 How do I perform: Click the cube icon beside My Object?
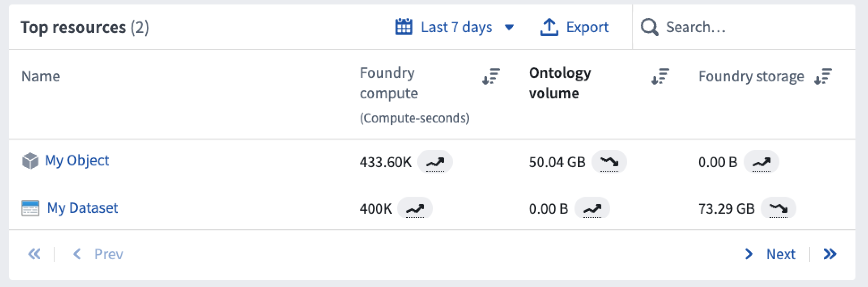click(30, 161)
